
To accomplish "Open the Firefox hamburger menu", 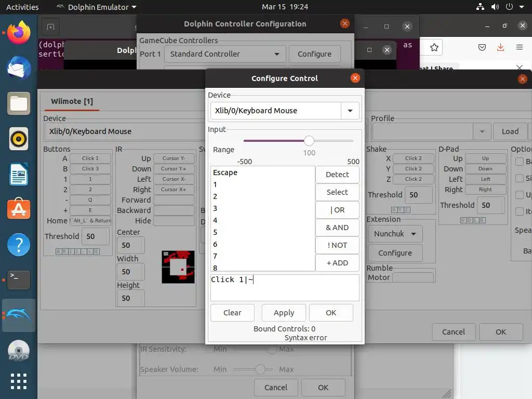I will [x=520, y=47].
